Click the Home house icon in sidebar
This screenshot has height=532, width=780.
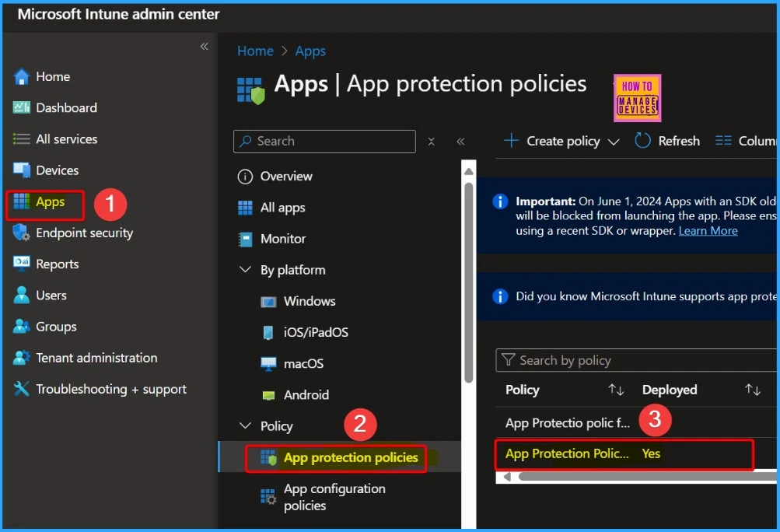coord(22,77)
